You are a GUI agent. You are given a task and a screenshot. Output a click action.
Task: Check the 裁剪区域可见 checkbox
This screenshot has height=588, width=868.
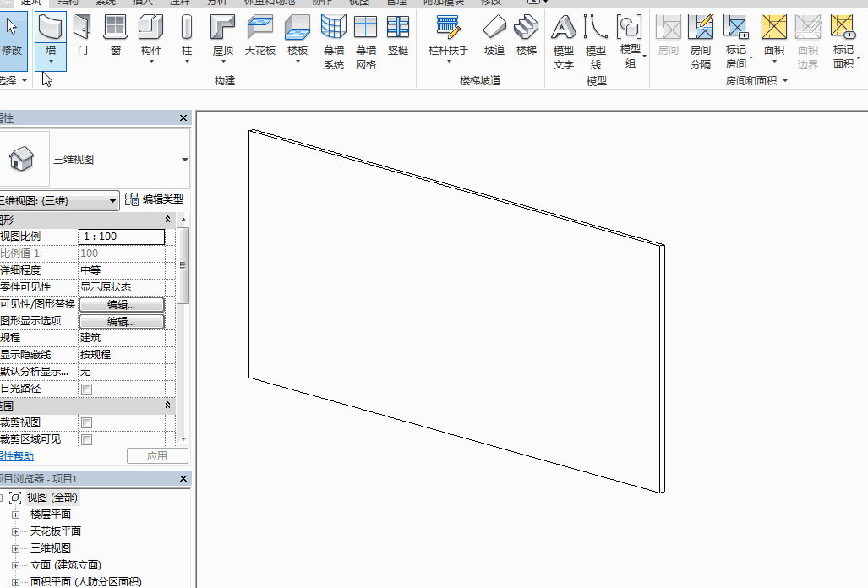point(86,439)
